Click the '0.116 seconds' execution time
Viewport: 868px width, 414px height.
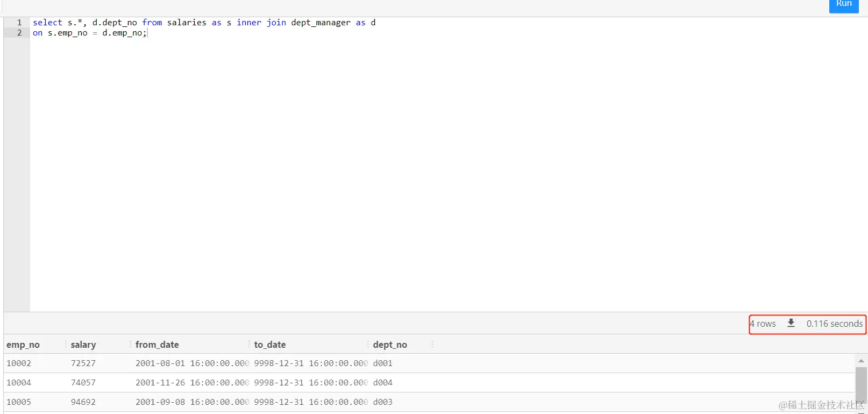pyautogui.click(x=835, y=324)
